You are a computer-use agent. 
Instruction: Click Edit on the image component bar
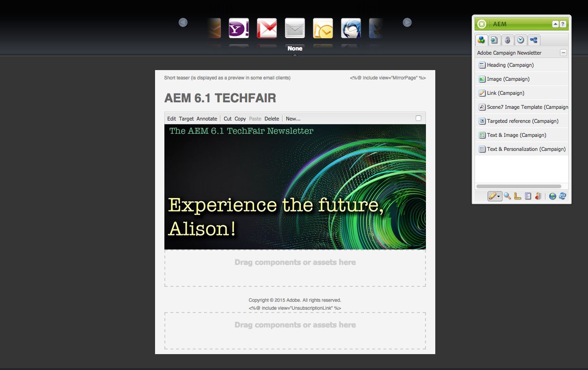(172, 119)
